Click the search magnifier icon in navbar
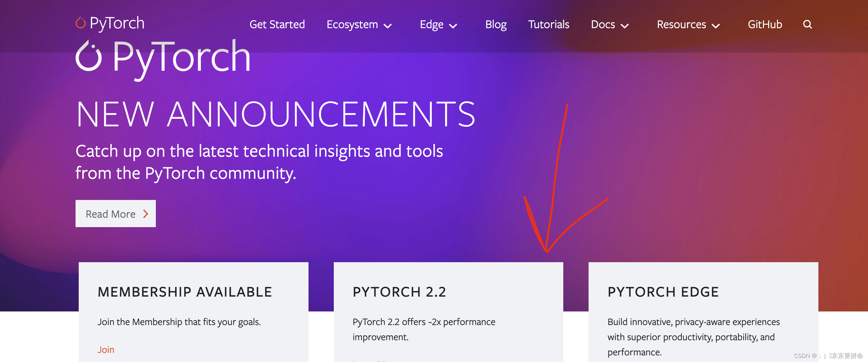This screenshot has width=868, height=362. tap(807, 24)
